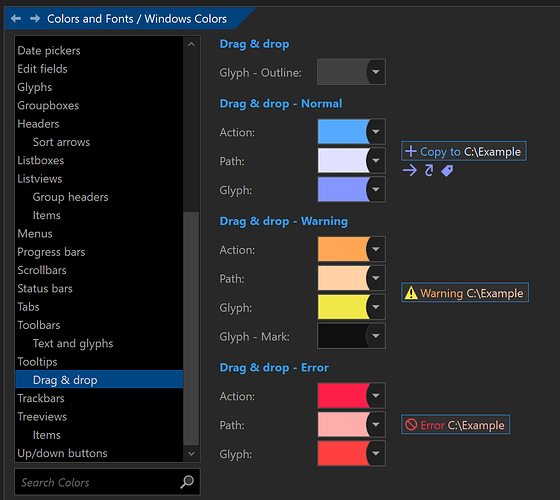The image size is (560, 500).
Task: Click the yellow Warning Glyph swatch
Action: pos(342,307)
